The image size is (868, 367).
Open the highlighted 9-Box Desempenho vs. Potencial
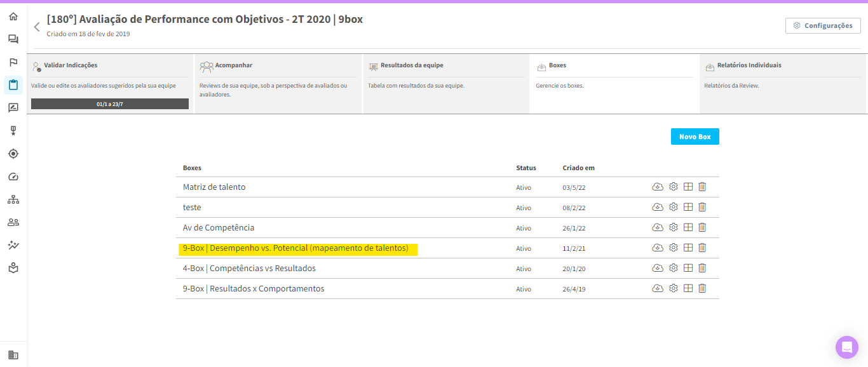pos(295,248)
